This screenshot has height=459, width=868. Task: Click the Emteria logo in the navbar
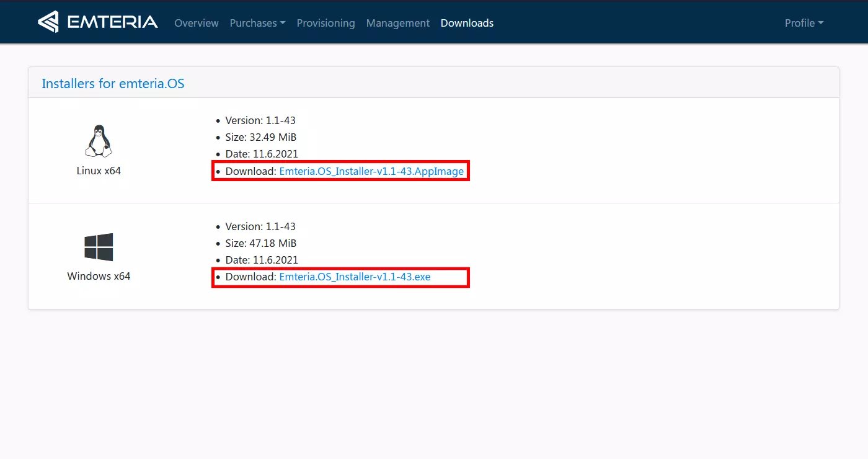click(x=98, y=22)
